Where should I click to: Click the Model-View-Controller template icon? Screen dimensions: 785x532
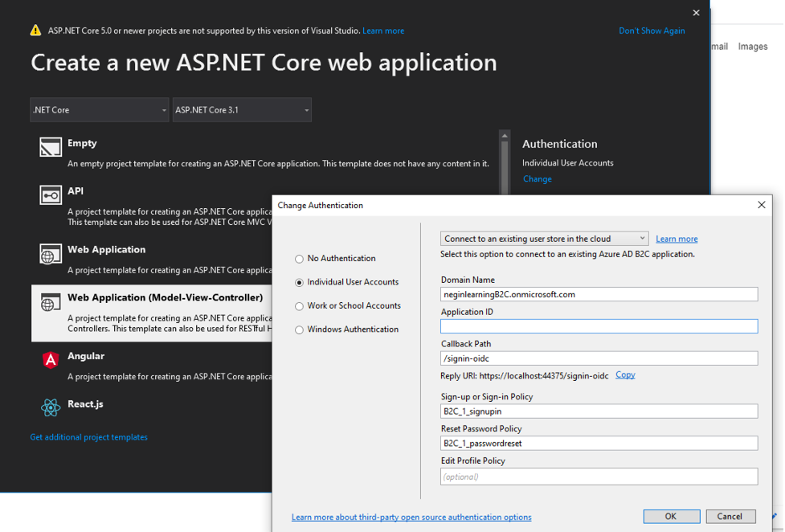(x=51, y=302)
